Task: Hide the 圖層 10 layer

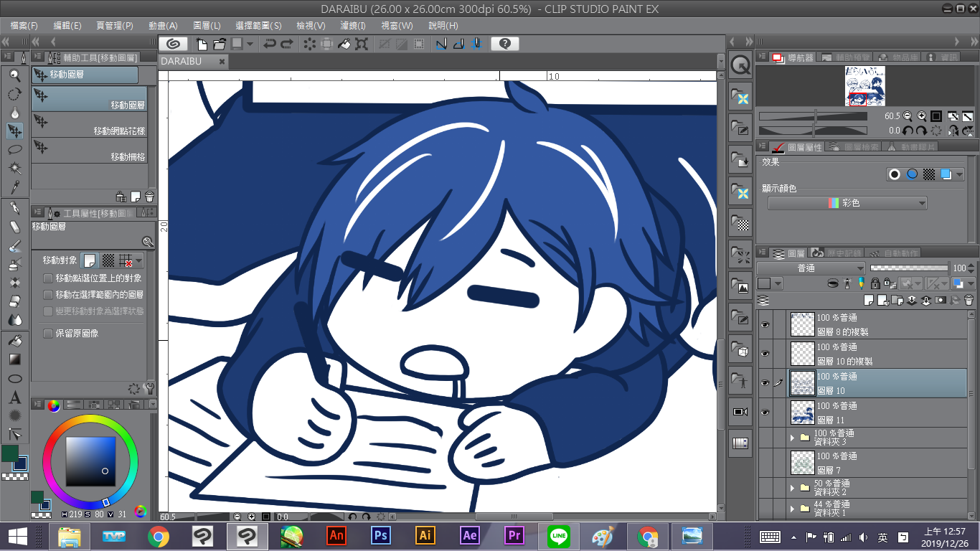Action: click(765, 383)
